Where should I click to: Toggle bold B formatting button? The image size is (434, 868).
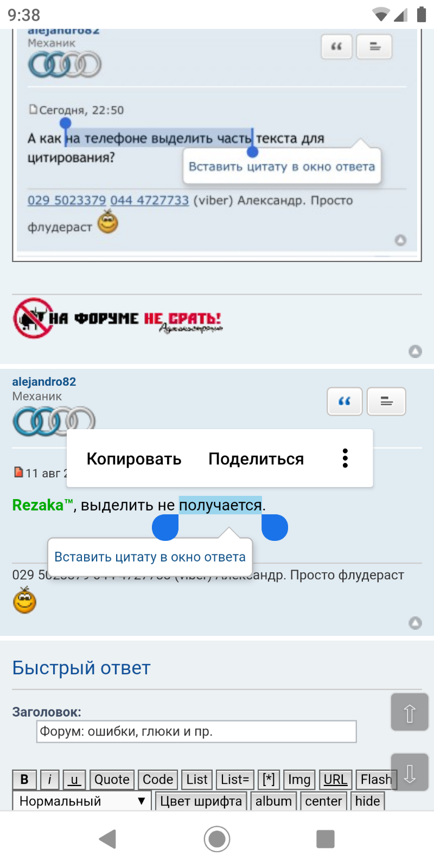coord(24,780)
